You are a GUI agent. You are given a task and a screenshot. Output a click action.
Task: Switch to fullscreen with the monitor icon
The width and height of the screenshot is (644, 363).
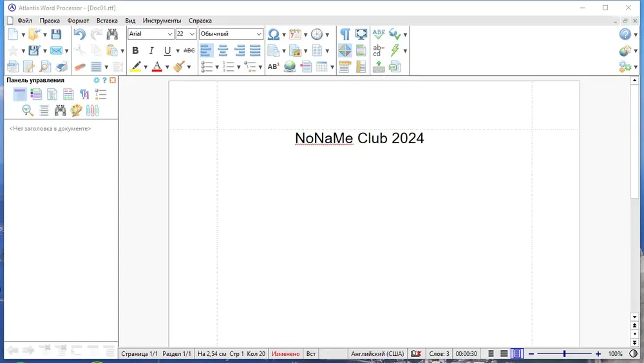pos(361,35)
